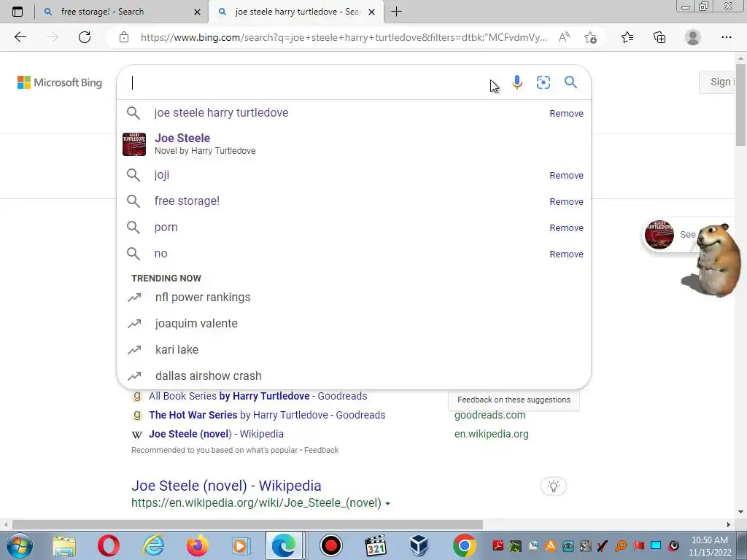This screenshot has width=747, height=560.
Task: Remove 'free storage!' from search history
Action: click(x=566, y=201)
